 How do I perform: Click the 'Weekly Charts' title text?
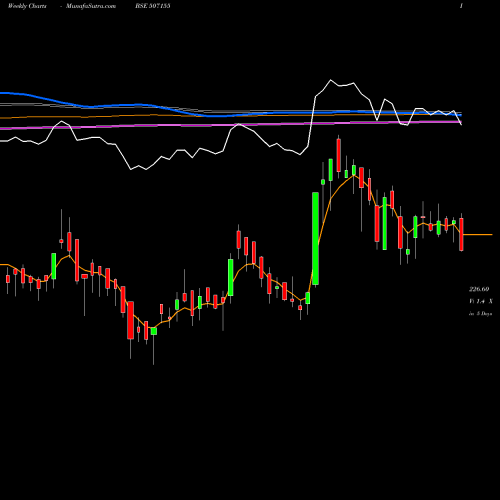(x=27, y=6)
